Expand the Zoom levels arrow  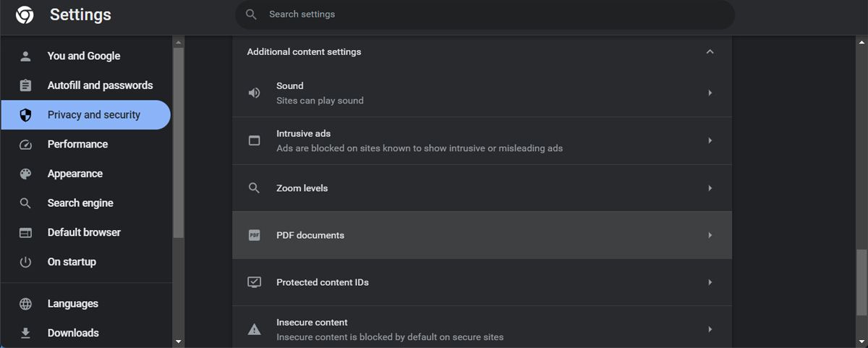[x=710, y=188]
